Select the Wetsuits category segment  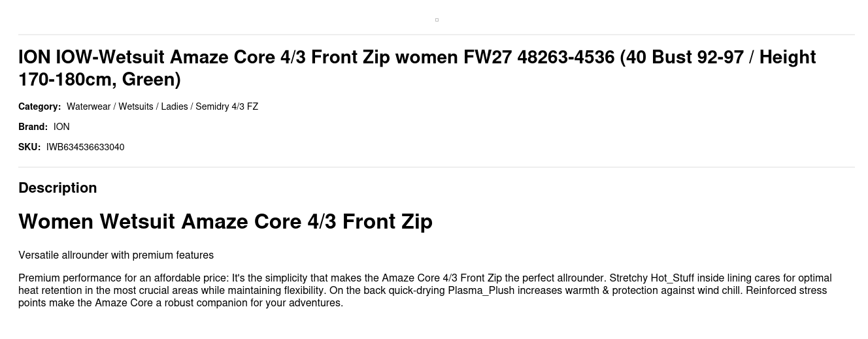[x=136, y=106]
